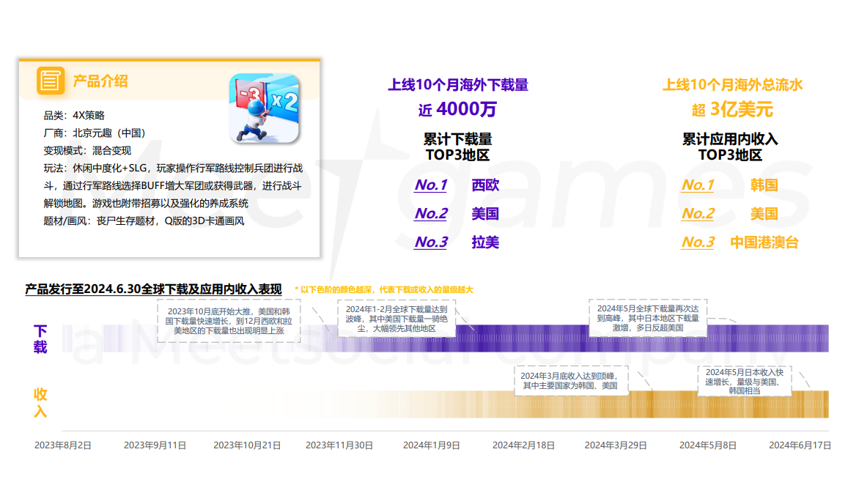Select the 2023年8月2日 date on the timeline
The image size is (848, 504).
point(63,445)
